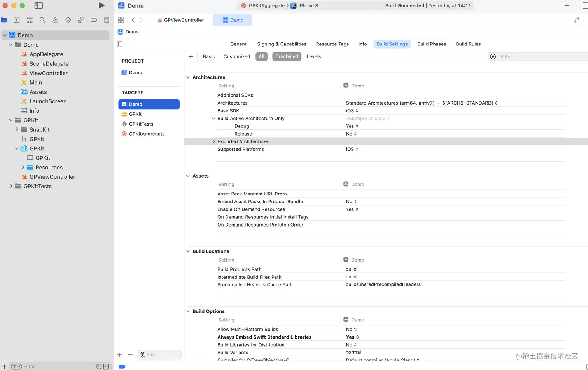Open the Test navigator diamond icon
The image size is (588, 370).
pyautogui.click(x=68, y=20)
